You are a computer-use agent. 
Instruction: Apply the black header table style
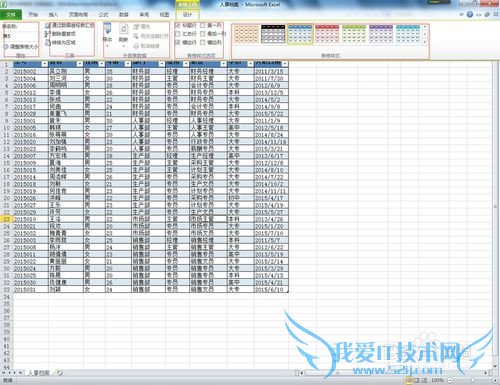pyautogui.click(x=273, y=34)
